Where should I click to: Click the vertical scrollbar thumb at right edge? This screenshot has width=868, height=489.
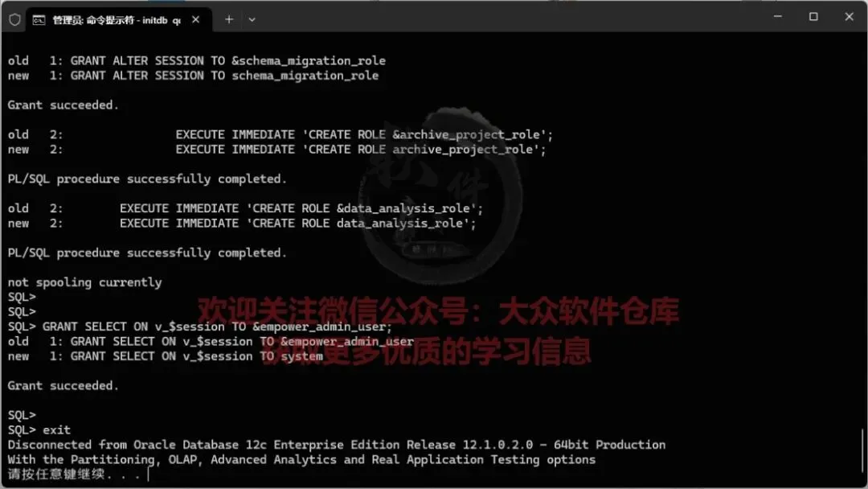click(x=862, y=451)
